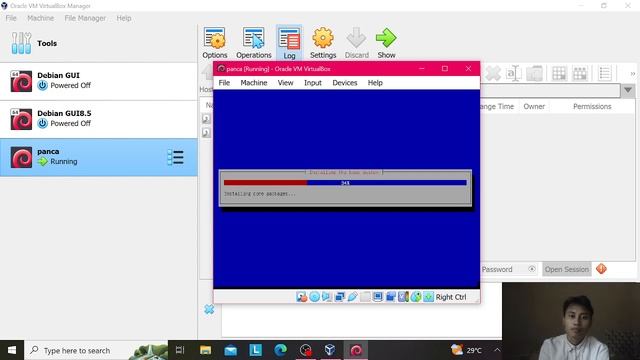Click the blank gray status bar icon

(365, 297)
